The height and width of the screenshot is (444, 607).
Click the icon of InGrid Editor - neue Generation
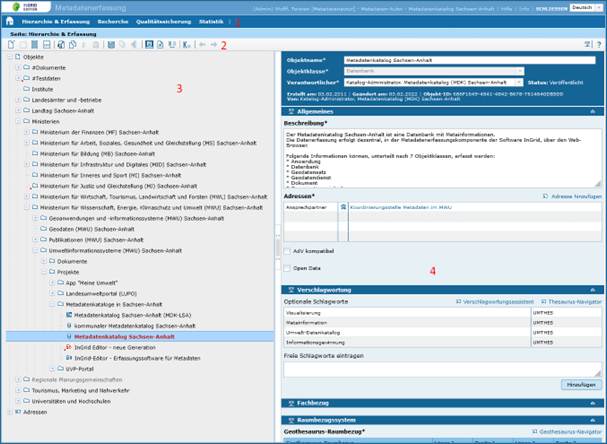pos(69,347)
